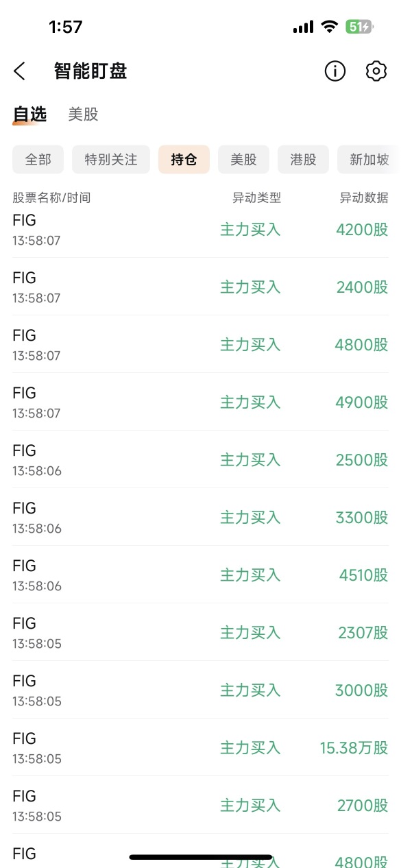Select the 特别关注 filter chip
Image resolution: width=401 pixels, height=868 pixels.
tap(111, 160)
